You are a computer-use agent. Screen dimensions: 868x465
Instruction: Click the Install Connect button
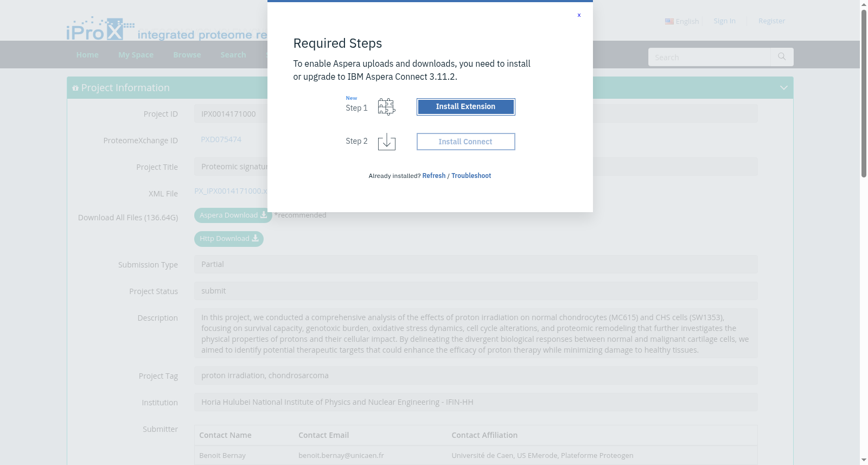click(x=465, y=142)
